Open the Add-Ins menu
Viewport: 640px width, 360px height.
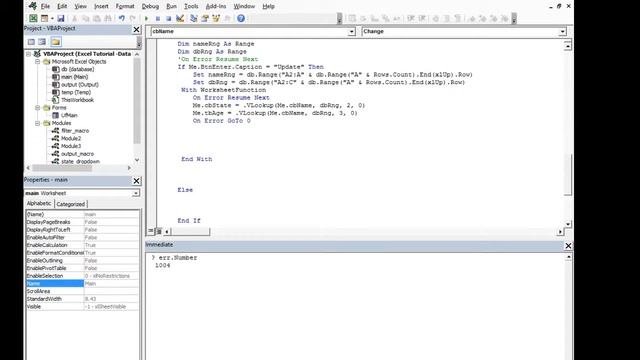coord(216,6)
